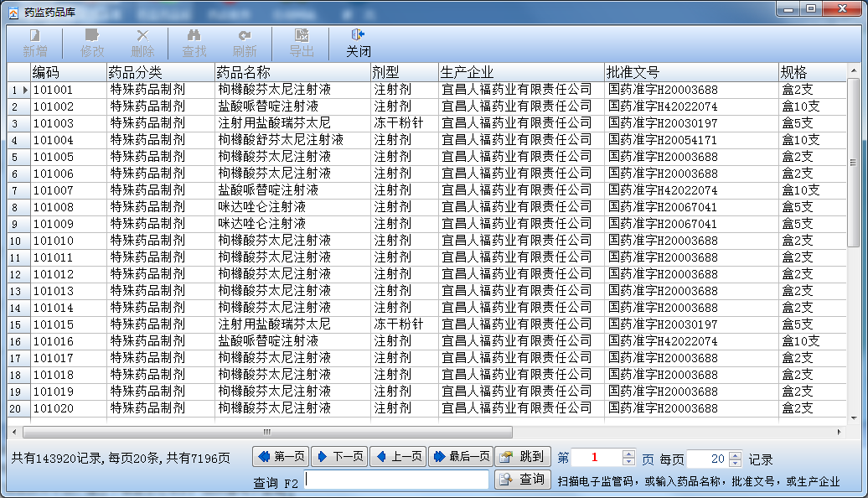Sort by the 编码 column header
The width and height of the screenshot is (868, 498).
(68, 73)
